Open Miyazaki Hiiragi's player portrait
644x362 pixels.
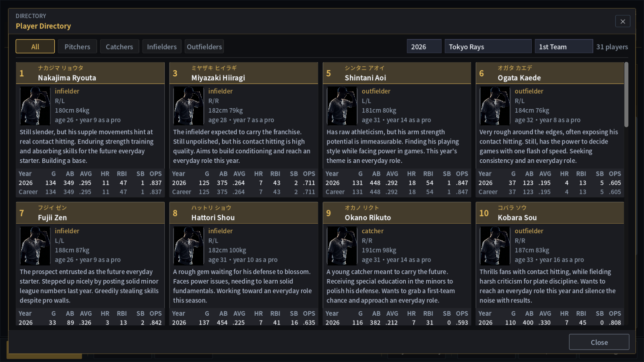(x=188, y=106)
